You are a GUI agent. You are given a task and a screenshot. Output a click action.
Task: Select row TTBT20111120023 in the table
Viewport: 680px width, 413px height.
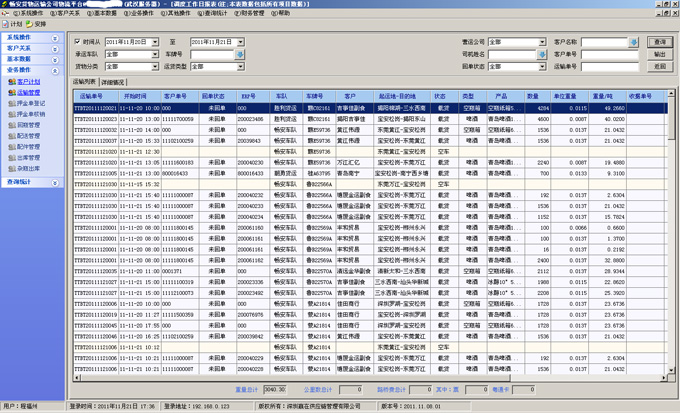(370, 119)
